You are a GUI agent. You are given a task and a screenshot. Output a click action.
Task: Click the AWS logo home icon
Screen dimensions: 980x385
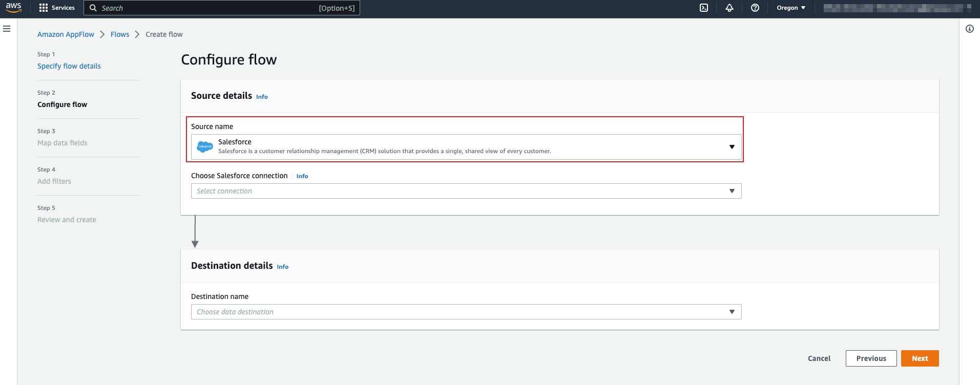[x=14, y=8]
